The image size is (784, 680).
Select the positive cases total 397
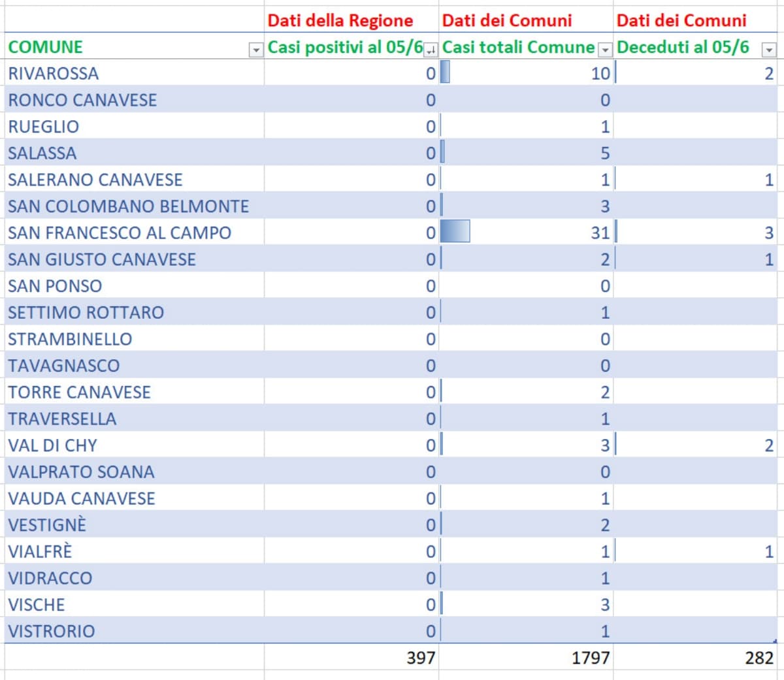click(351, 657)
